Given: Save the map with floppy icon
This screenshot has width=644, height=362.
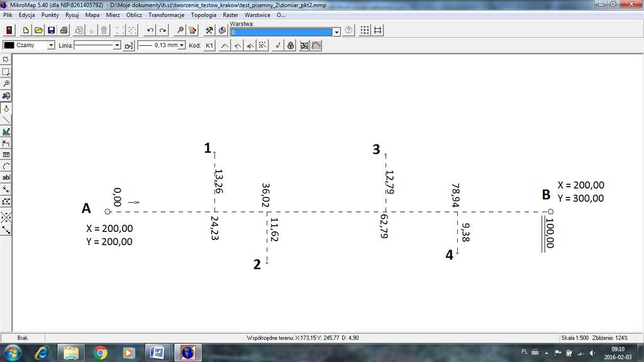Looking at the screenshot, I should coord(51,30).
